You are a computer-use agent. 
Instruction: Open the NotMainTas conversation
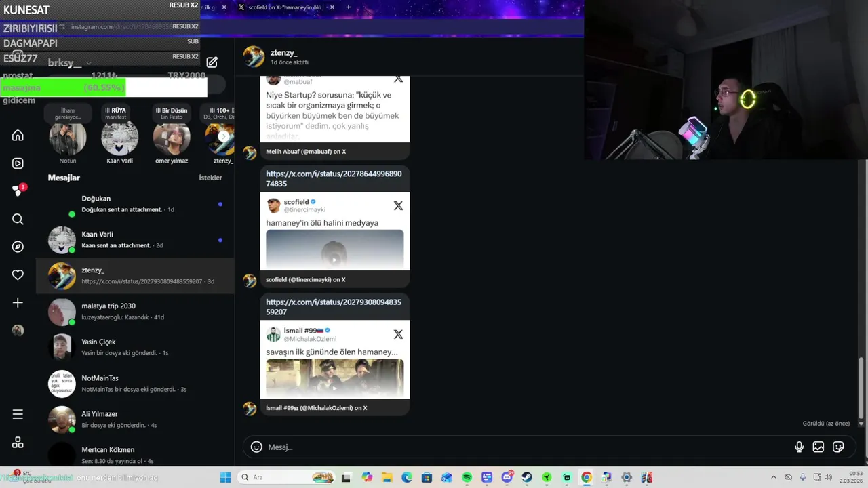(x=136, y=384)
